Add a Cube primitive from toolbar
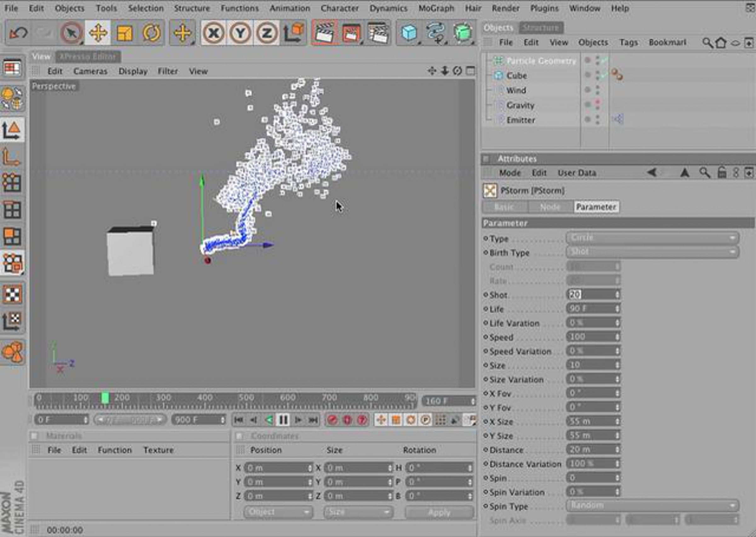 (x=409, y=33)
